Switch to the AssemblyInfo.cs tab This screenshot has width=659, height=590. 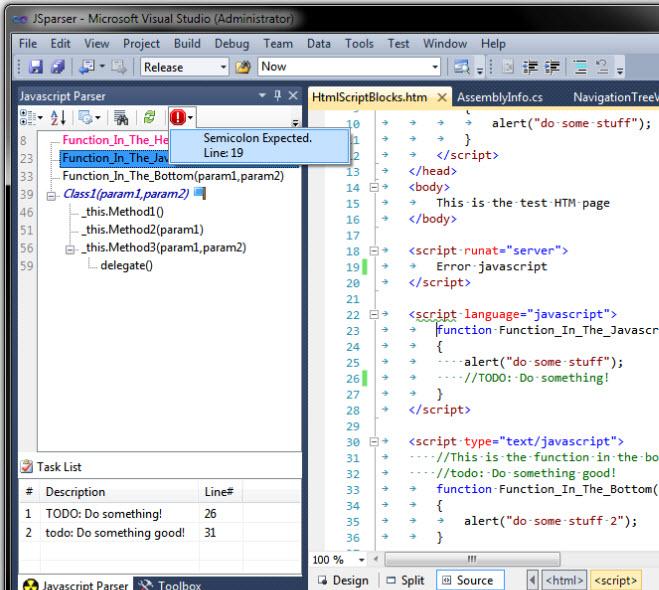499,97
